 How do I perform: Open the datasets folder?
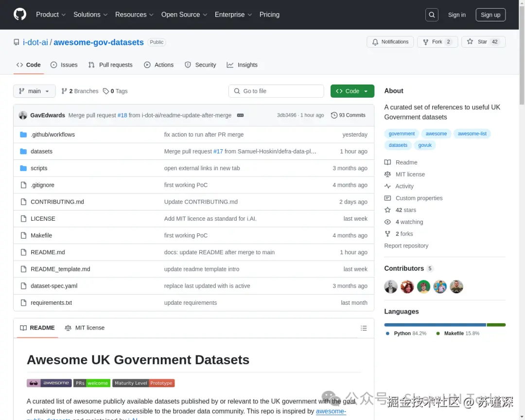pos(41,151)
